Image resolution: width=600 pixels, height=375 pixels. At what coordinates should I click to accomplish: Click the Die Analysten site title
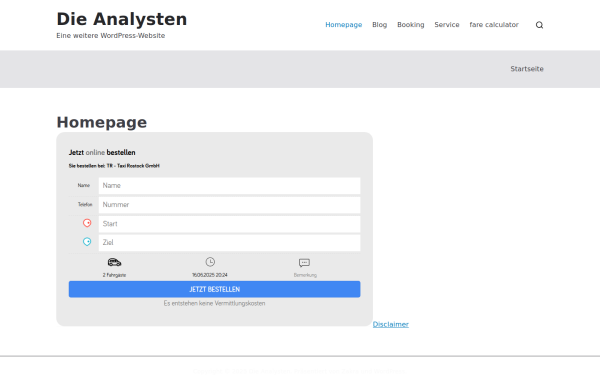pos(122,19)
